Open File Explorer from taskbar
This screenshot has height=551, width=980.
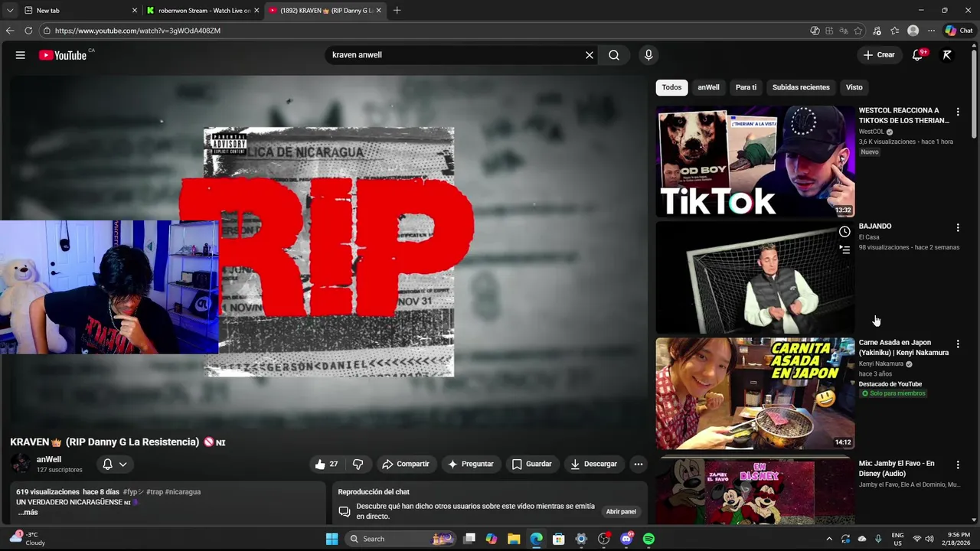tap(514, 539)
